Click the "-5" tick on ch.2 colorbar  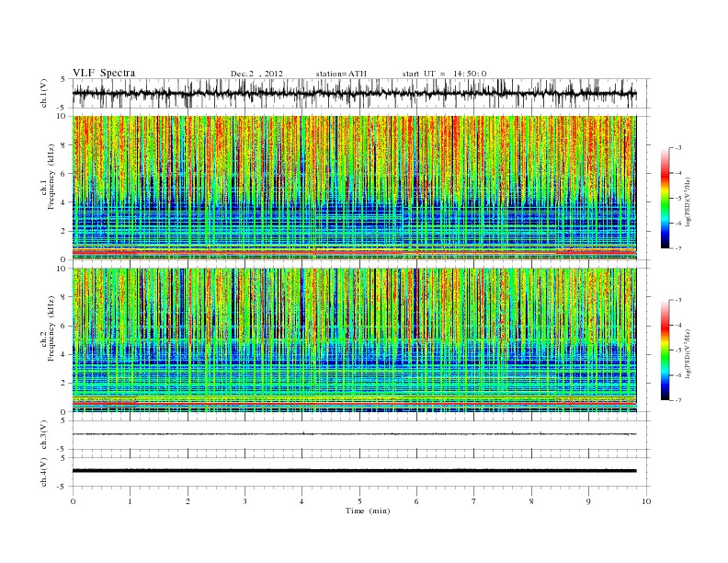pos(678,350)
